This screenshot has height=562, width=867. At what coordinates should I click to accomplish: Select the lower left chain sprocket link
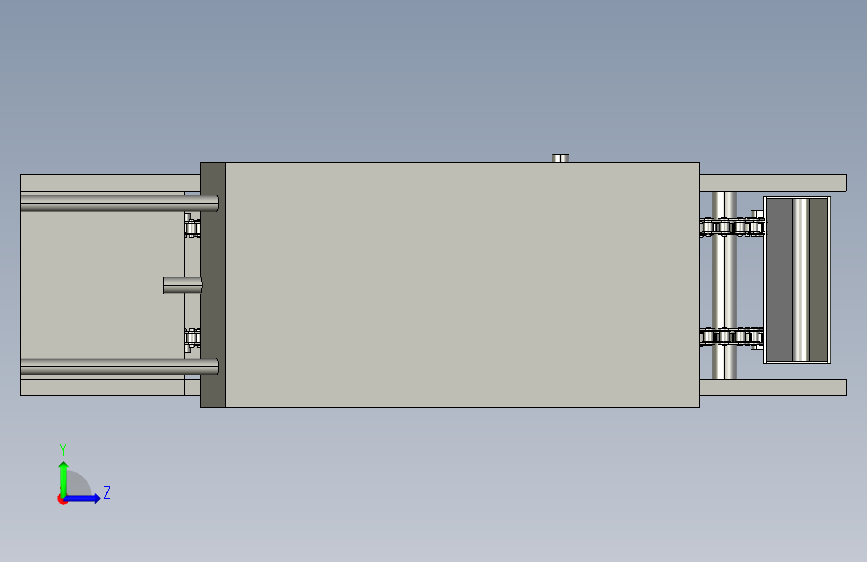192,339
